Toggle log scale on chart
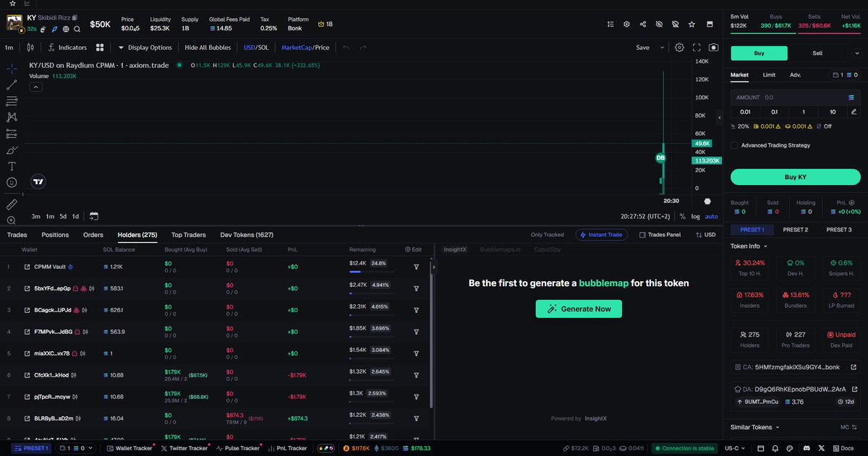Image resolution: width=868 pixels, height=456 pixels. click(x=696, y=216)
